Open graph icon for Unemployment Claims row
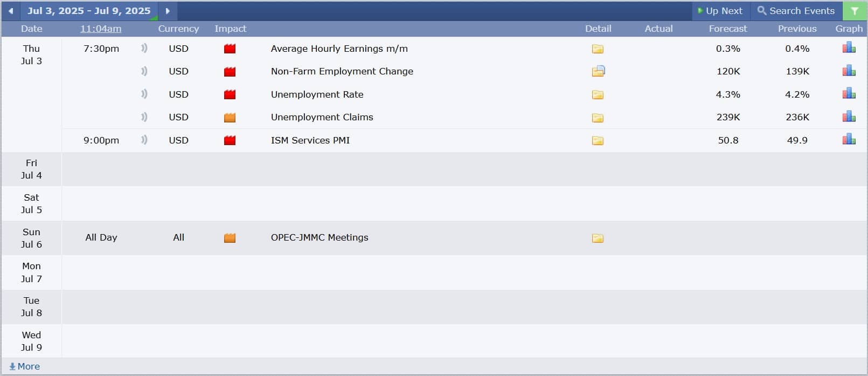 coord(849,117)
